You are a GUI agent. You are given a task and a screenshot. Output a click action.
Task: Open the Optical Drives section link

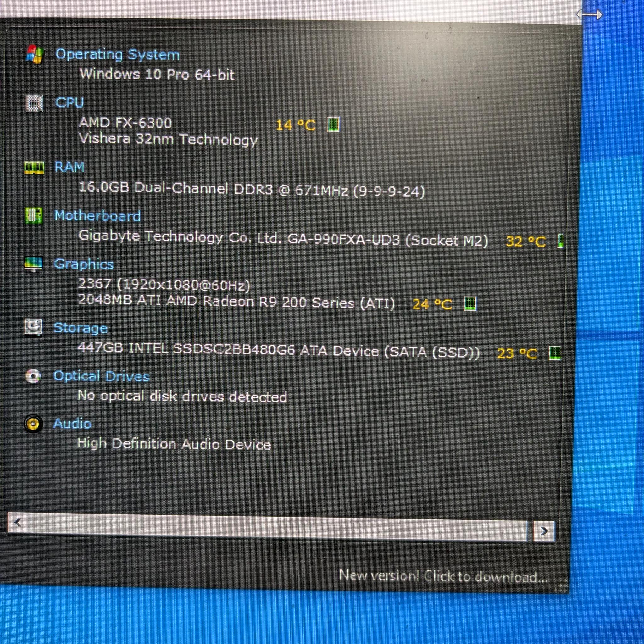pyautogui.click(x=101, y=376)
